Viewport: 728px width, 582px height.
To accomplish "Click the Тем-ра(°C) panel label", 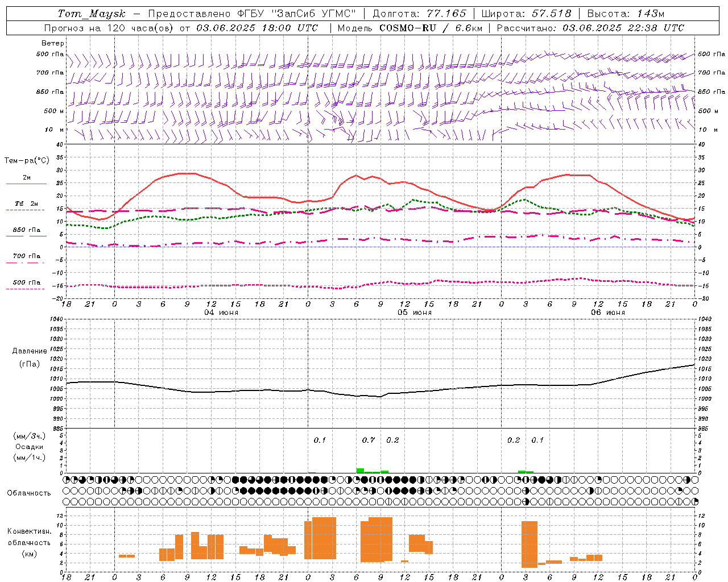I will [27, 161].
